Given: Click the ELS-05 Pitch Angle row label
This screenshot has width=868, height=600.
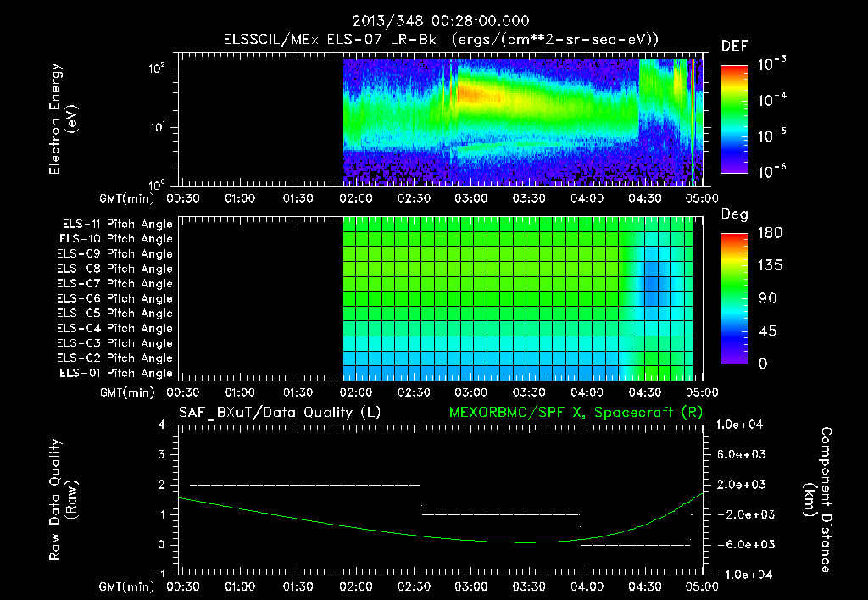Looking at the screenshot, I should point(114,314).
